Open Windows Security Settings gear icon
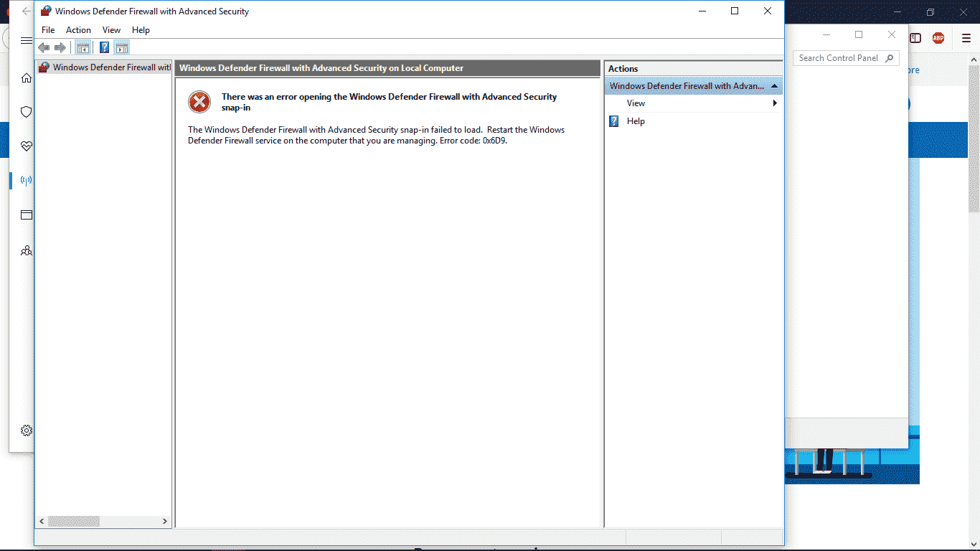 pos(26,430)
